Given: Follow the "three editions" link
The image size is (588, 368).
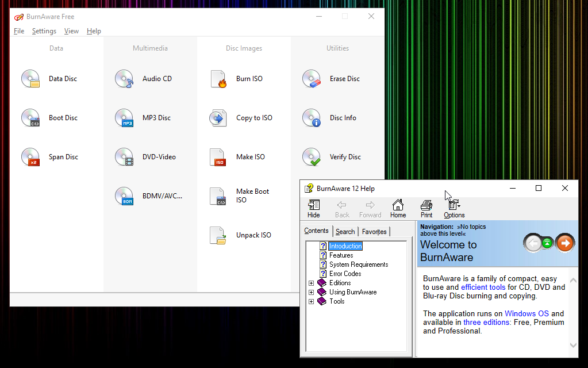Looking at the screenshot, I should 486,322.
